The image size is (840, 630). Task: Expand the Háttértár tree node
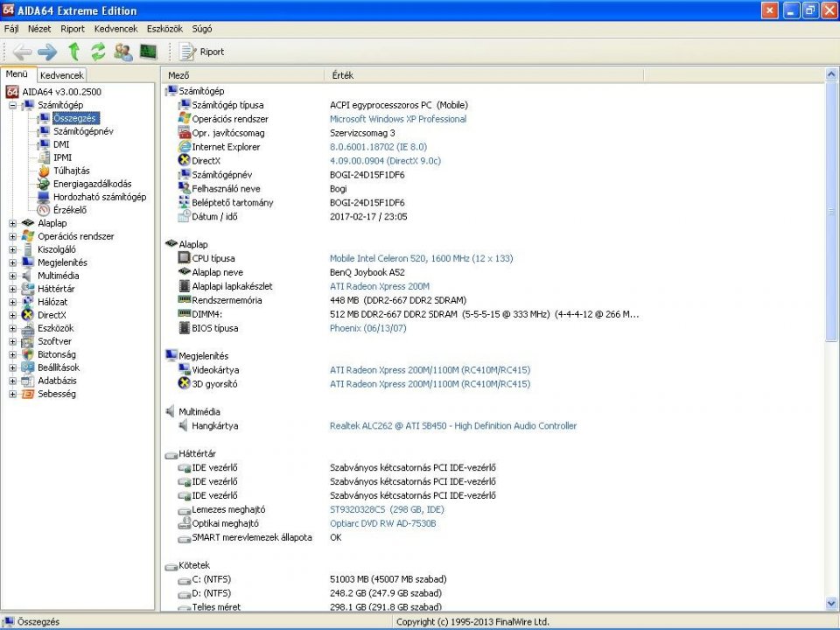(13, 290)
